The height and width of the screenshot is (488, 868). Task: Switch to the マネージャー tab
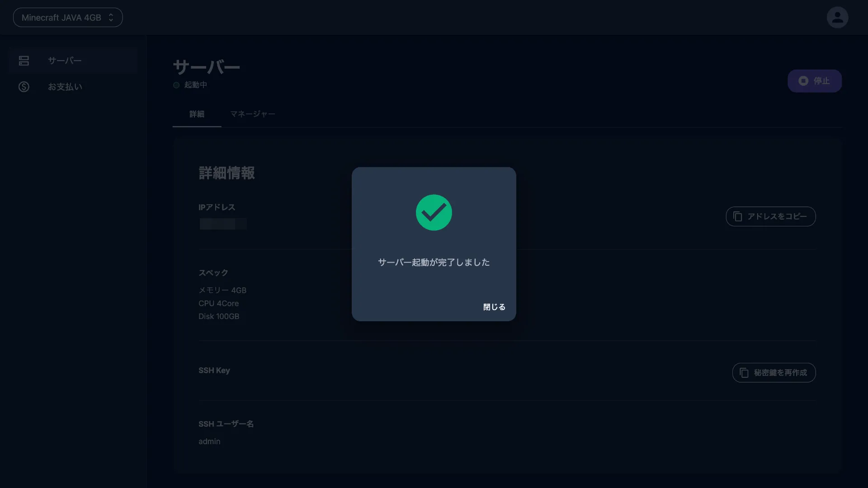click(x=253, y=114)
